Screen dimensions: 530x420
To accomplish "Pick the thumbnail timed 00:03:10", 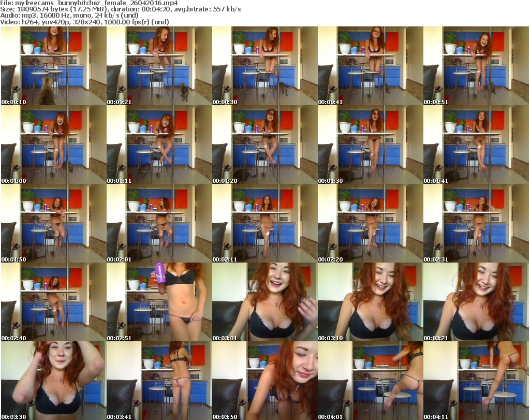I will point(371,302).
